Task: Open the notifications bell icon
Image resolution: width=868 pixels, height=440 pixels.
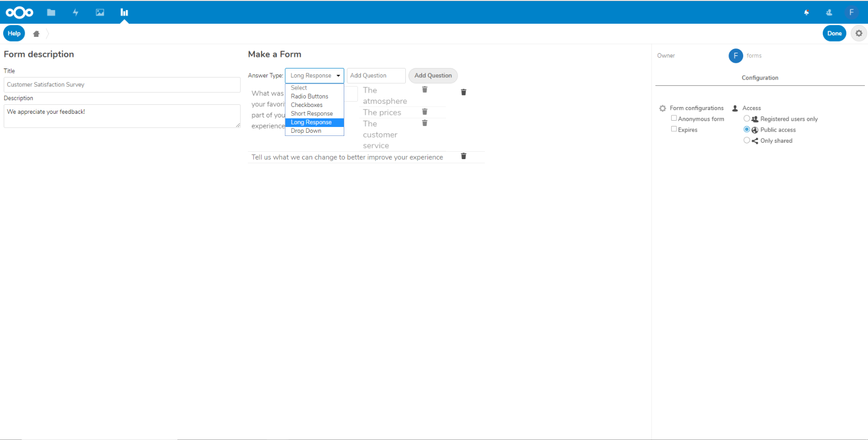Action: 806,13
